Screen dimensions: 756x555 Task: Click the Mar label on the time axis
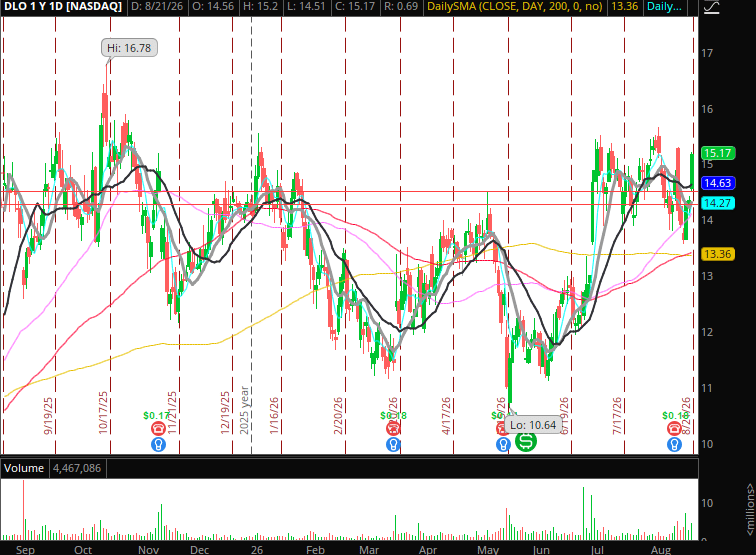tap(369, 550)
